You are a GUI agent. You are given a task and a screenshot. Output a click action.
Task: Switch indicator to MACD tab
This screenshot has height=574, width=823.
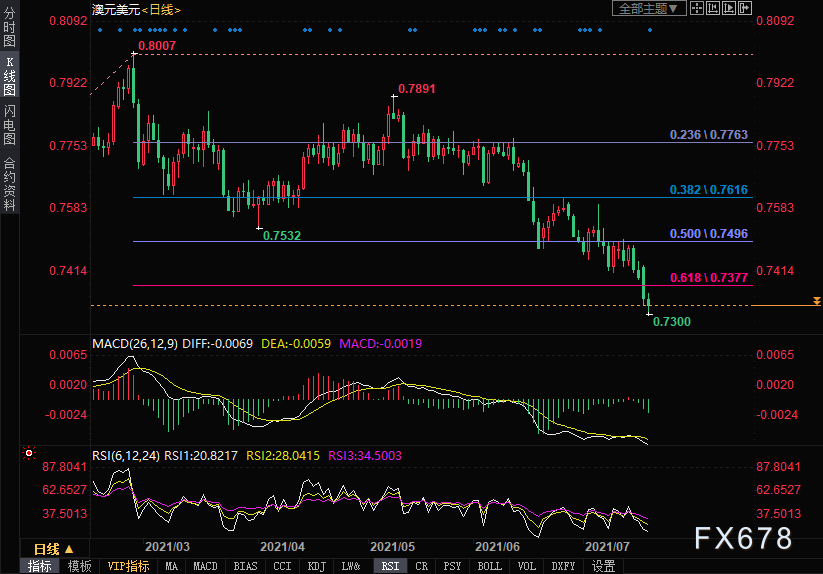205,566
